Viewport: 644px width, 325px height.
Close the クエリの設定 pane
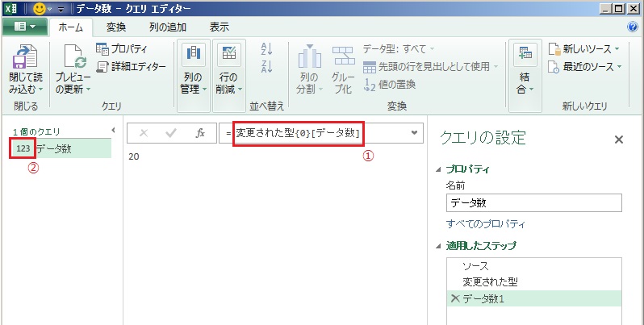(x=618, y=140)
